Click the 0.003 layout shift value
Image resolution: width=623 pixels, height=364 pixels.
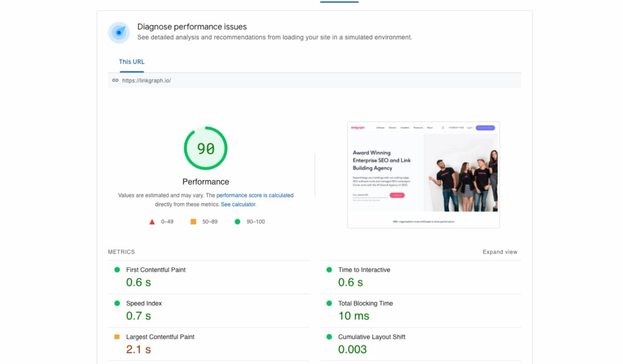coord(352,349)
